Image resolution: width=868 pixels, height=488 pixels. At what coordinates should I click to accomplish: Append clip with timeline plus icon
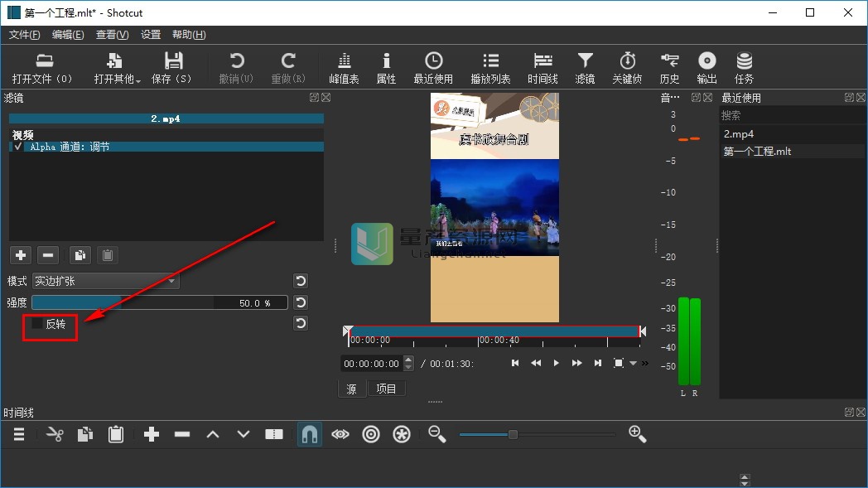(151, 435)
